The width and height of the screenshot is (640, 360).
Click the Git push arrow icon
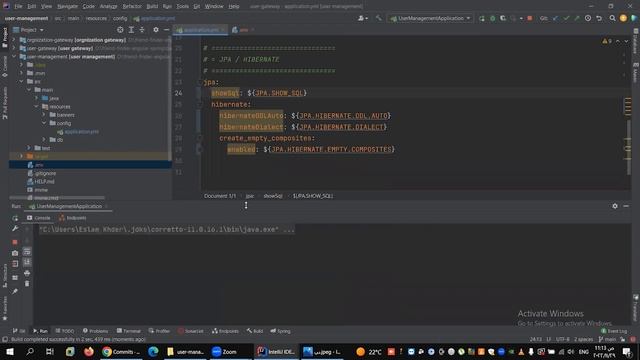[577, 18]
